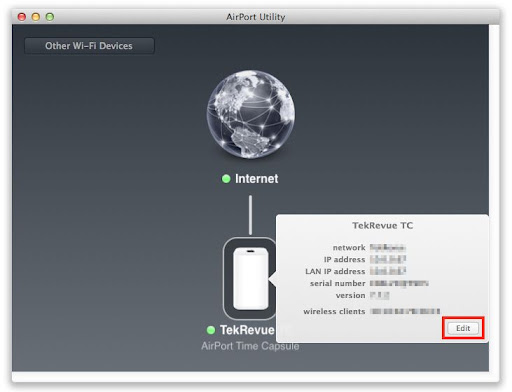
Task: Select the AirPort Time Capsule device icon
Action: click(250, 279)
